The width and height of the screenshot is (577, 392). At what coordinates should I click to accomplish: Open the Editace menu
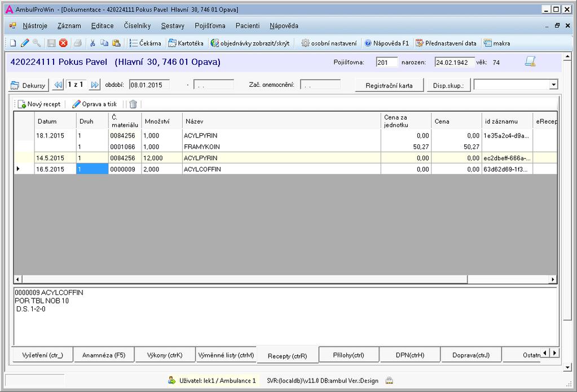pos(102,26)
